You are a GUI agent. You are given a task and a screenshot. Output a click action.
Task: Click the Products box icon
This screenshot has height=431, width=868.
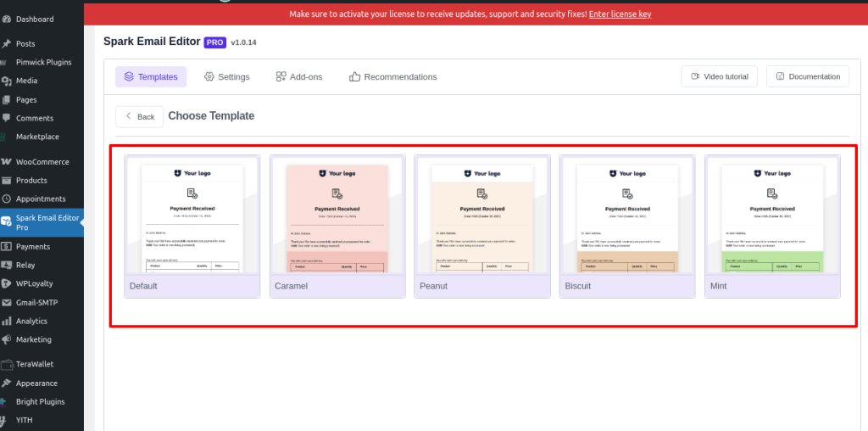click(x=6, y=180)
